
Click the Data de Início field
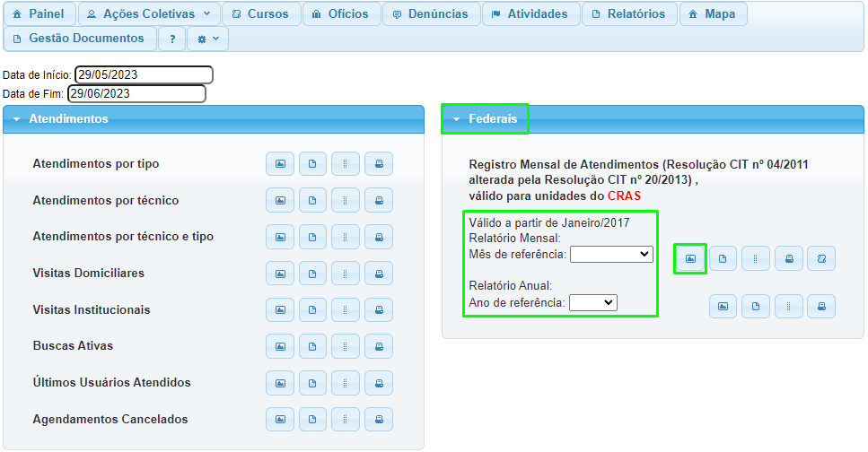click(144, 74)
